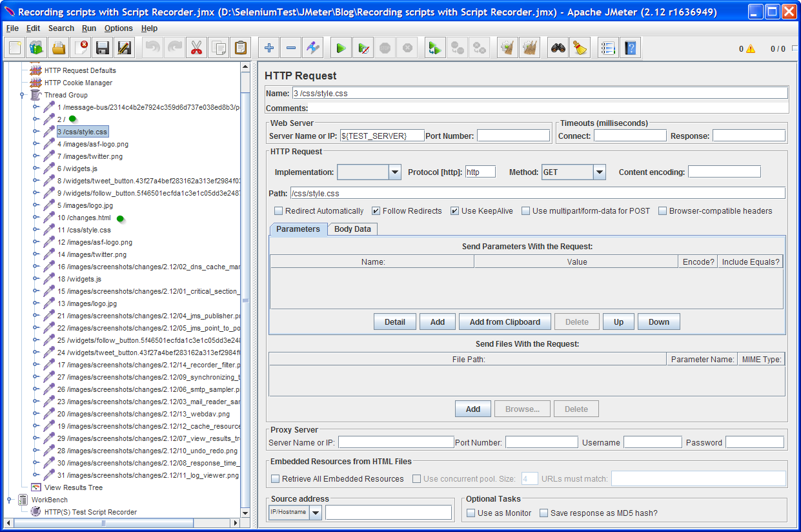
Task: Click the New test plan toolbar icon
Action: pos(15,48)
